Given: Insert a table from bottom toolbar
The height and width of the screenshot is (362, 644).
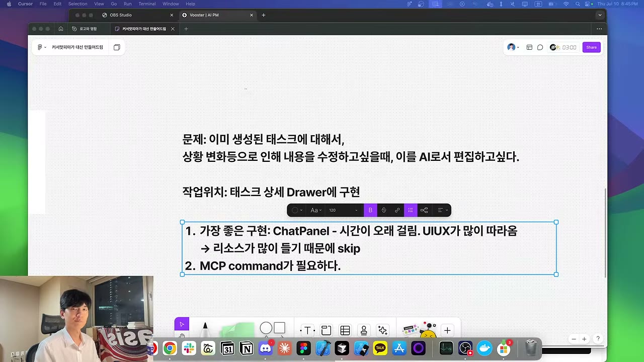Looking at the screenshot, I should [345, 330].
